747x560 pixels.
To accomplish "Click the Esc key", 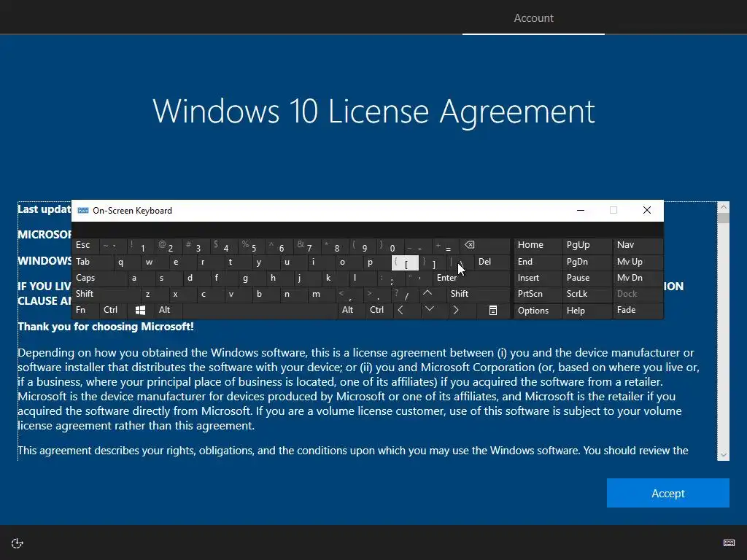I will point(86,245).
